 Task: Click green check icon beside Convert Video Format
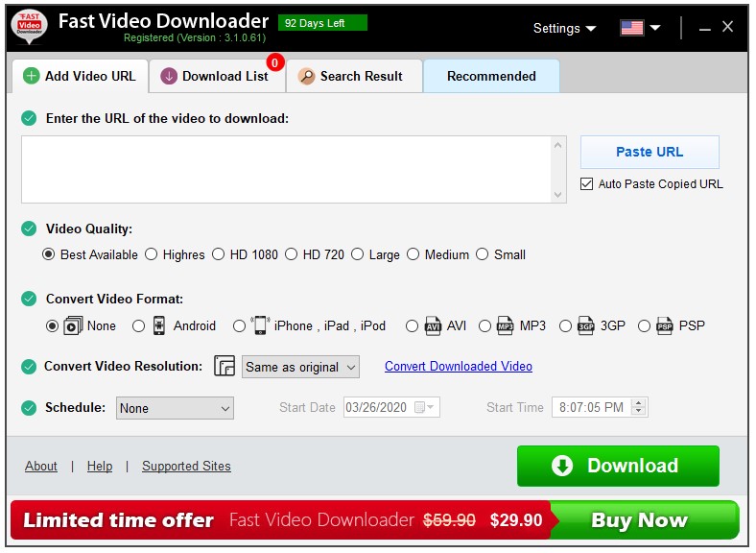[x=29, y=299]
